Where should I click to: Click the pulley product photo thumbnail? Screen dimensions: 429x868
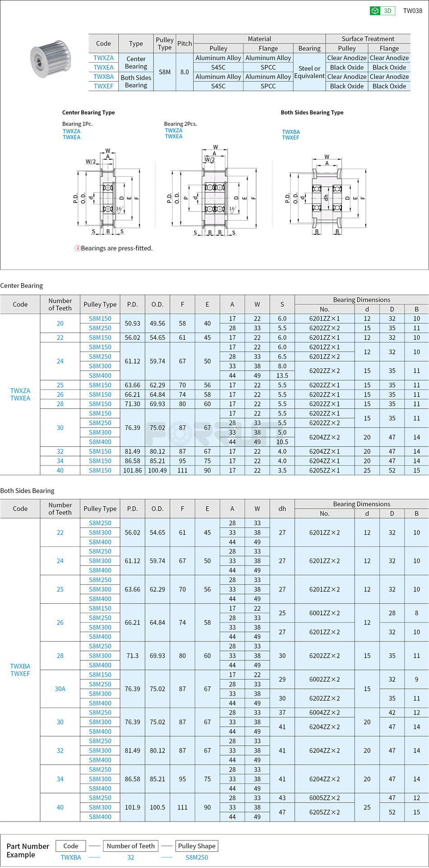[51, 60]
